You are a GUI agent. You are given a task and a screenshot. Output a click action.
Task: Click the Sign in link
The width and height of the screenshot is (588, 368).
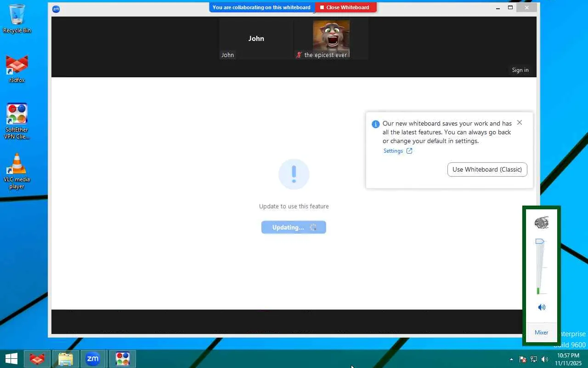tap(520, 70)
